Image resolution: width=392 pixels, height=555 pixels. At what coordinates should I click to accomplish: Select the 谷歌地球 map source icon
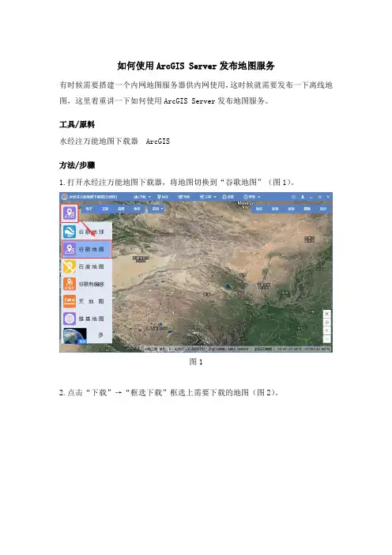coord(70,232)
